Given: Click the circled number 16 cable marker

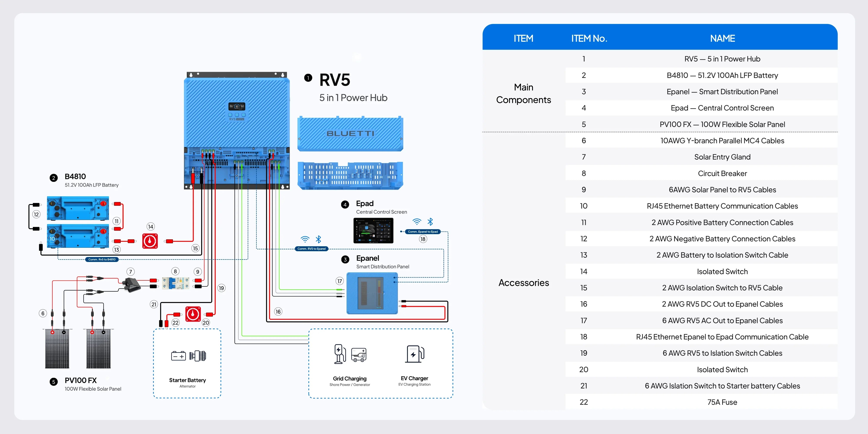Looking at the screenshot, I should [x=278, y=312].
